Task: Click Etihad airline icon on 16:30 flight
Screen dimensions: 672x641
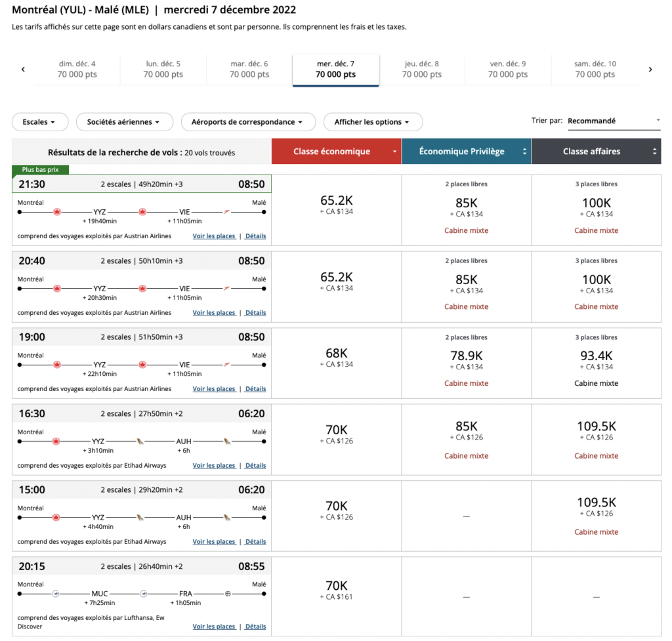Action: point(139,441)
